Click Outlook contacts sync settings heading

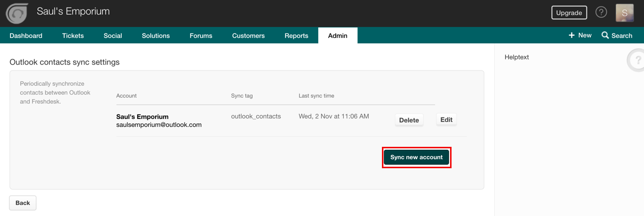pos(65,62)
